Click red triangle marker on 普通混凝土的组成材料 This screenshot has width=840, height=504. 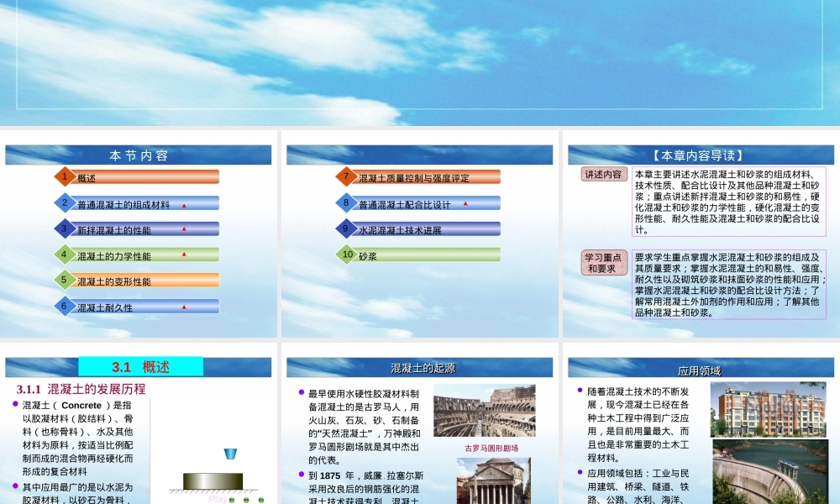(184, 205)
